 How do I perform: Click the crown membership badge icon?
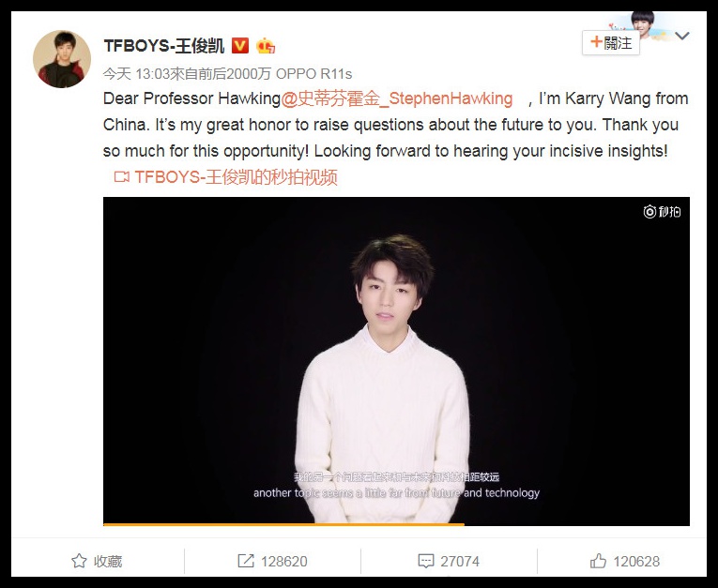pos(266,45)
